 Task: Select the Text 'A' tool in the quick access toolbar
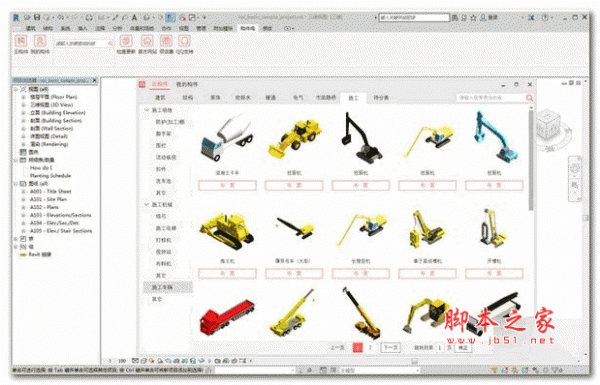coord(134,18)
